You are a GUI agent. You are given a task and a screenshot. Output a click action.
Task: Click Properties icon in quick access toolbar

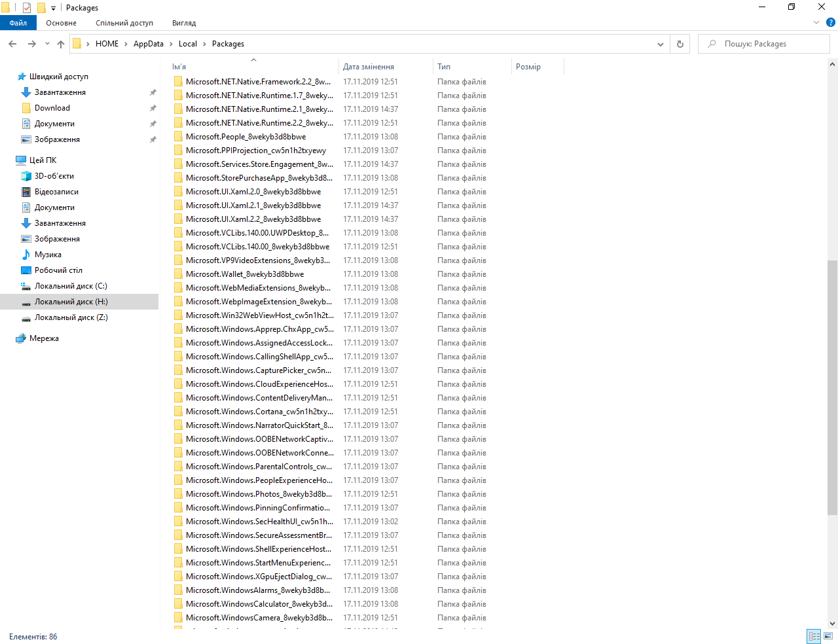pos(27,8)
